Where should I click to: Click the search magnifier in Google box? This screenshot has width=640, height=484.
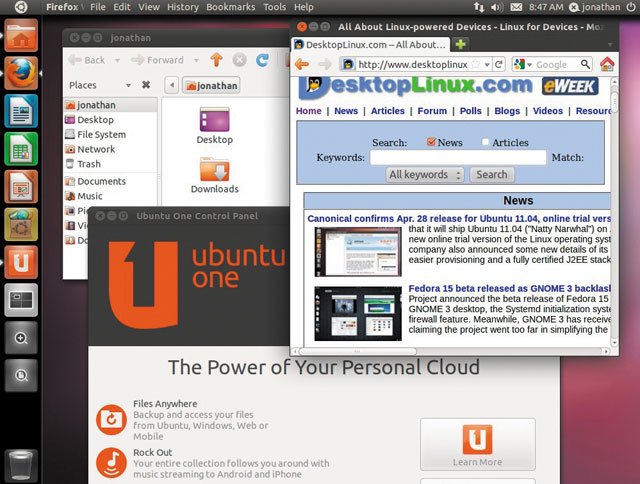pos(585,64)
